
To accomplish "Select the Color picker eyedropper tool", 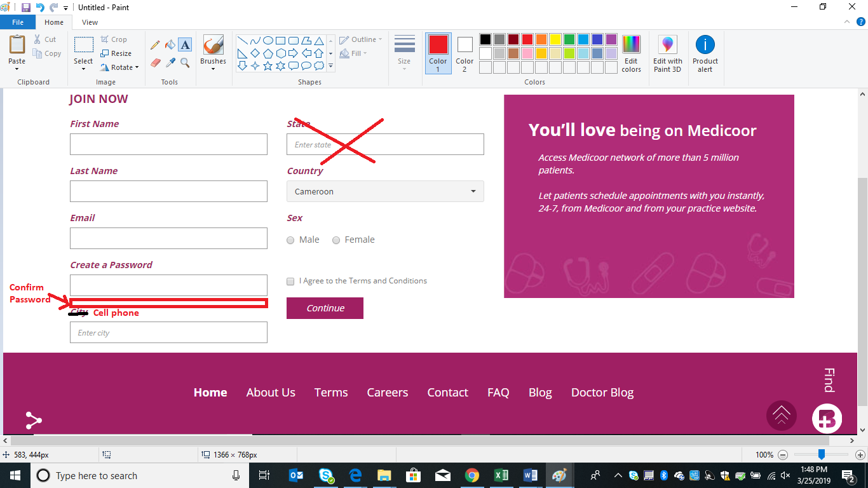I will pos(170,62).
